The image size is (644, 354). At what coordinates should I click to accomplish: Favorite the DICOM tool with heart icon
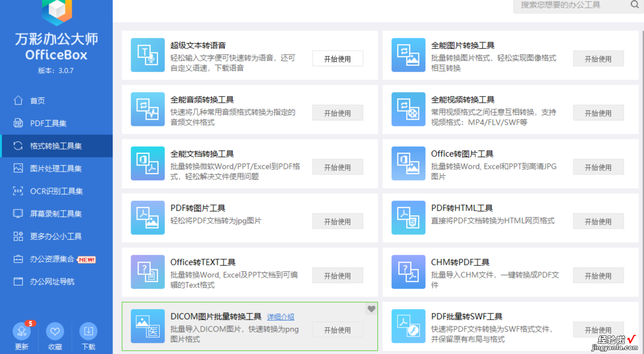(x=371, y=309)
